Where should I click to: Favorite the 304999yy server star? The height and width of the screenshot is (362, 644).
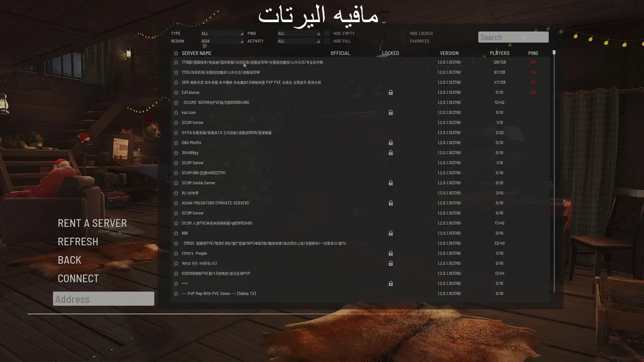(176, 153)
